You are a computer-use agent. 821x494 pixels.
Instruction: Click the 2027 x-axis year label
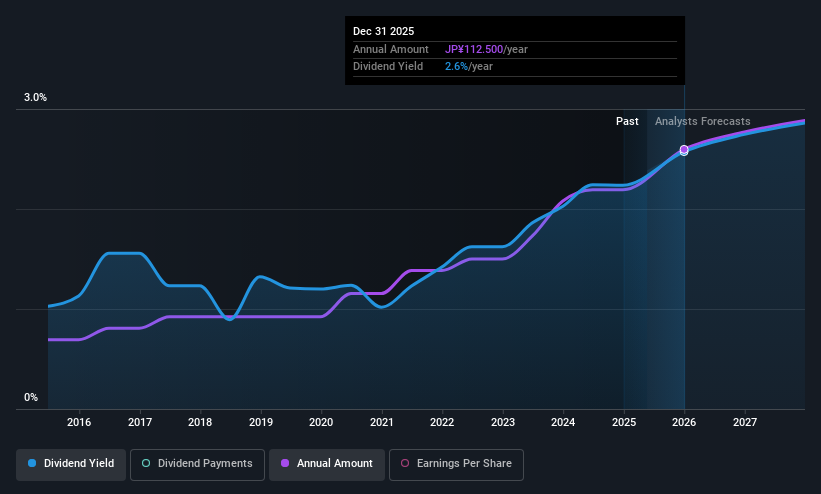click(745, 422)
